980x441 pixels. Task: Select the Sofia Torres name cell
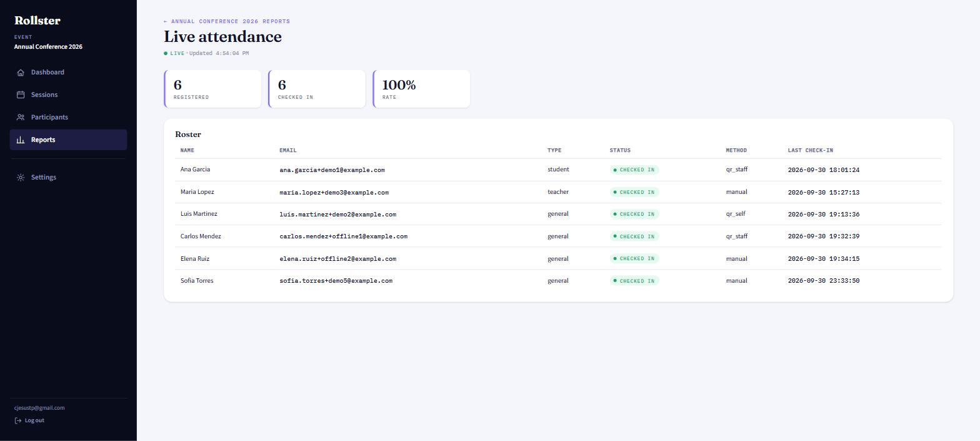coord(197,281)
